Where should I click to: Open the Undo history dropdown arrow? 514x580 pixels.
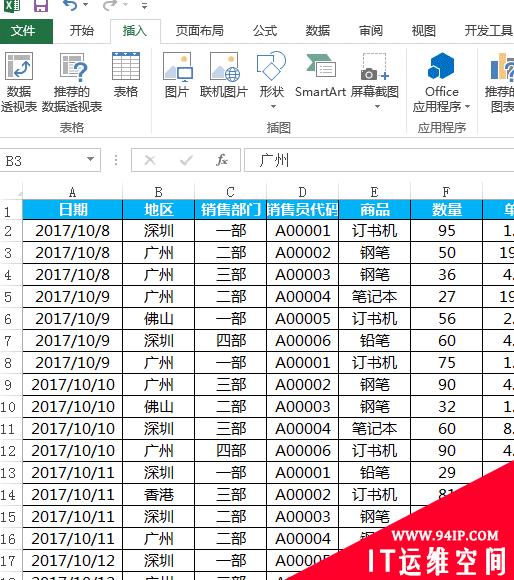pyautogui.click(x=85, y=5)
